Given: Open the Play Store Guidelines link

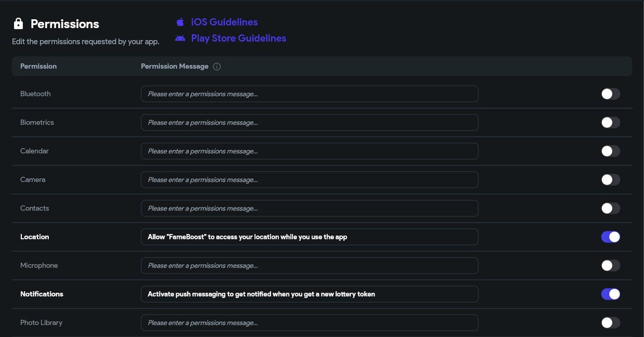Looking at the screenshot, I should [x=238, y=38].
